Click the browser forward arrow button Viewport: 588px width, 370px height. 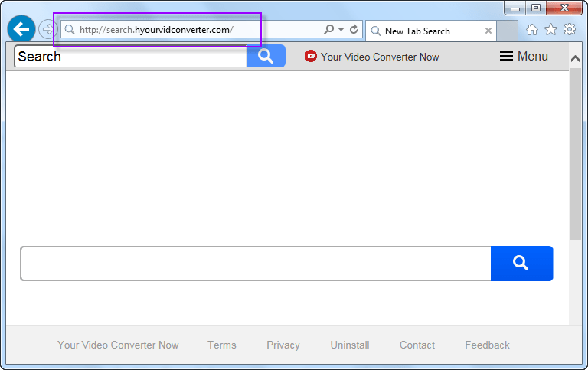(x=47, y=29)
